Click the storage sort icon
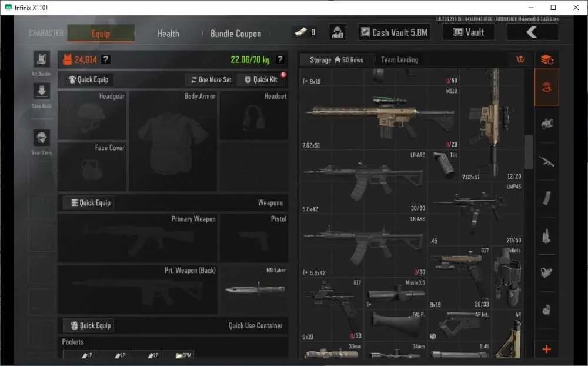588x366 pixels. click(x=520, y=59)
